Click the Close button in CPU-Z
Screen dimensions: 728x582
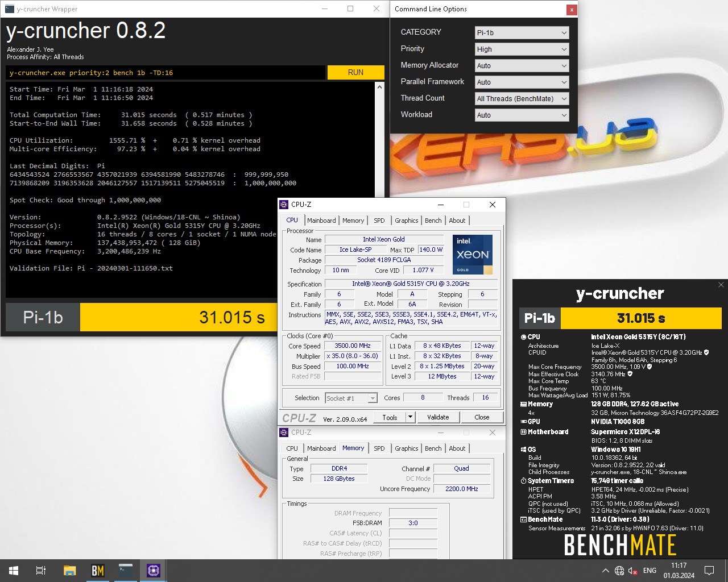pos(482,417)
